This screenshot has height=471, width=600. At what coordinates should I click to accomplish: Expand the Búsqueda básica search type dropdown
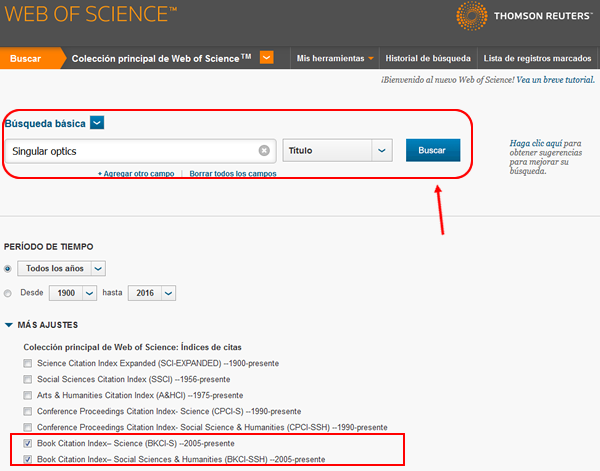point(97,123)
